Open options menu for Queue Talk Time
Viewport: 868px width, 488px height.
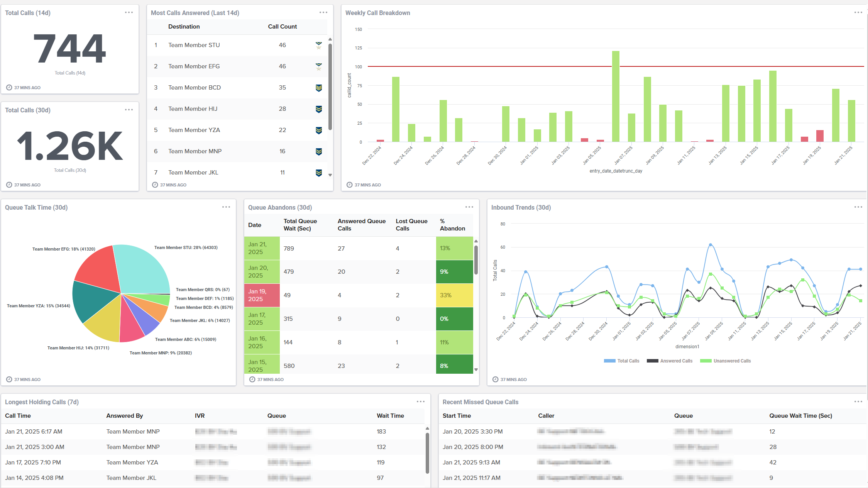pyautogui.click(x=226, y=207)
